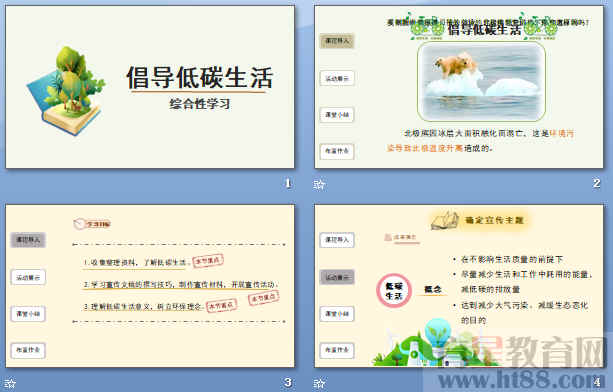Click the animation star icon under slide 2
The image size is (613, 392).
click(319, 184)
